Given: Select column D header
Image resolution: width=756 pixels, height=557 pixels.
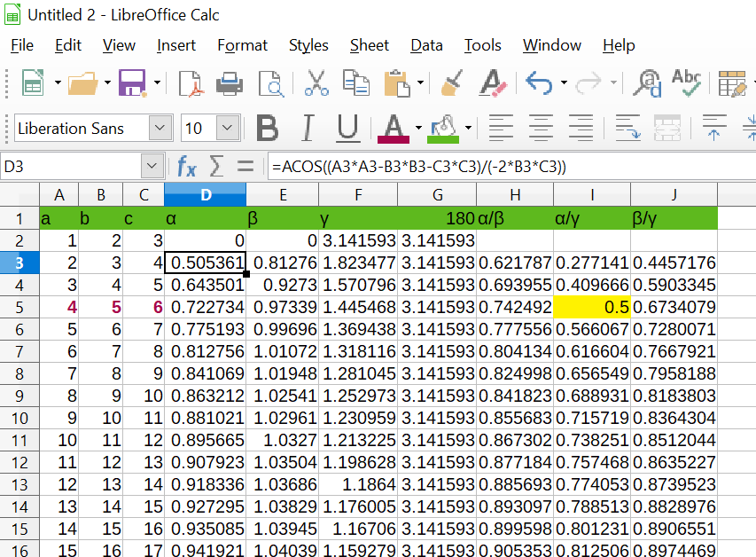Looking at the screenshot, I should (206, 195).
